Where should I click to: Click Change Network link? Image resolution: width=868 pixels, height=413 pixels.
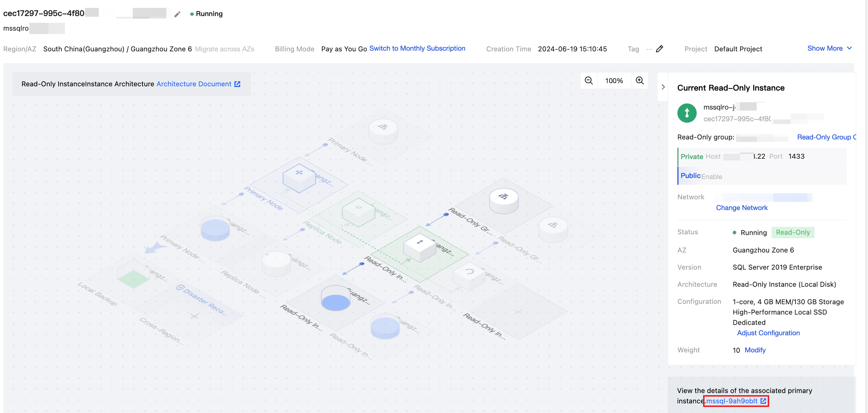742,208
